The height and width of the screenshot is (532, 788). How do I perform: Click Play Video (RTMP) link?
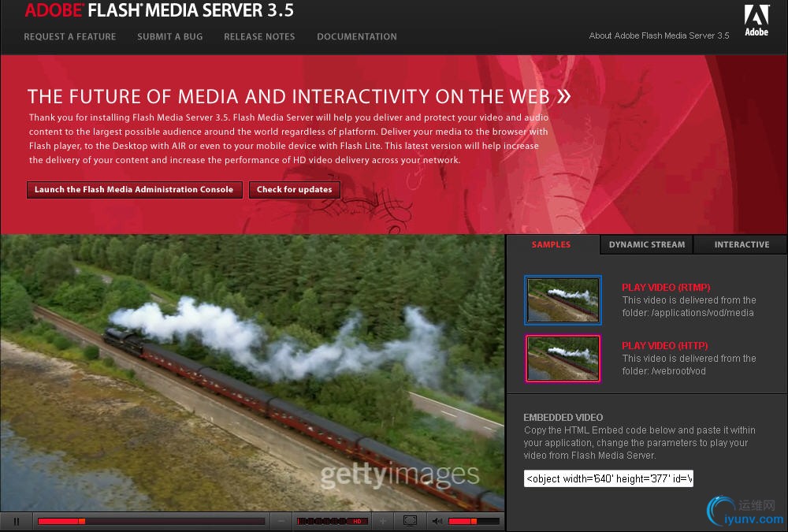(666, 288)
